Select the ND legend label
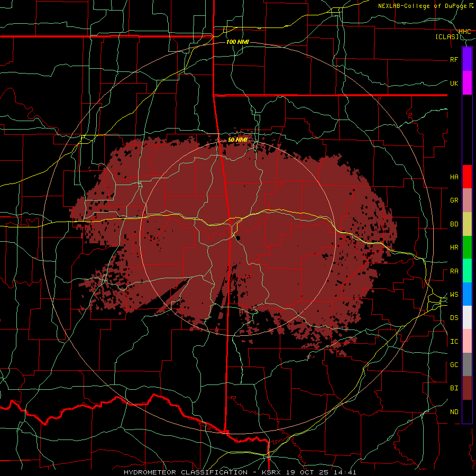 [x=454, y=412]
